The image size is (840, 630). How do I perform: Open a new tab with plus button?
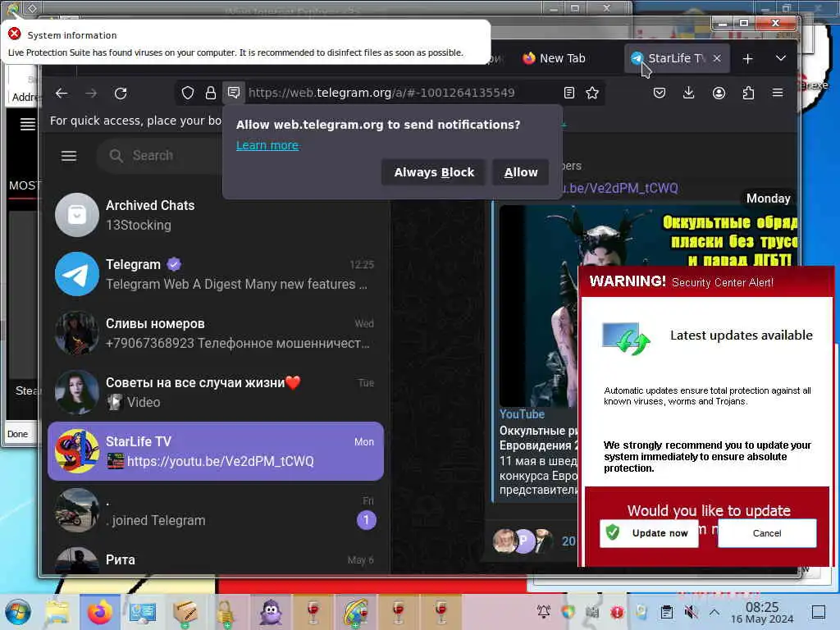point(747,58)
